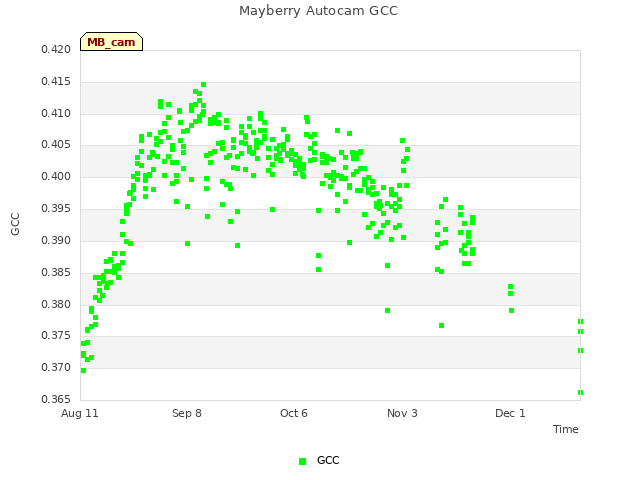Click the green GCC legend square
640x480 pixels.
(x=302, y=461)
